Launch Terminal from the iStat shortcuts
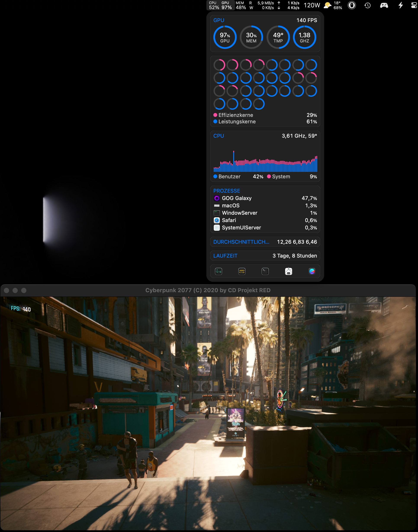This screenshot has width=418, height=532. tap(265, 271)
